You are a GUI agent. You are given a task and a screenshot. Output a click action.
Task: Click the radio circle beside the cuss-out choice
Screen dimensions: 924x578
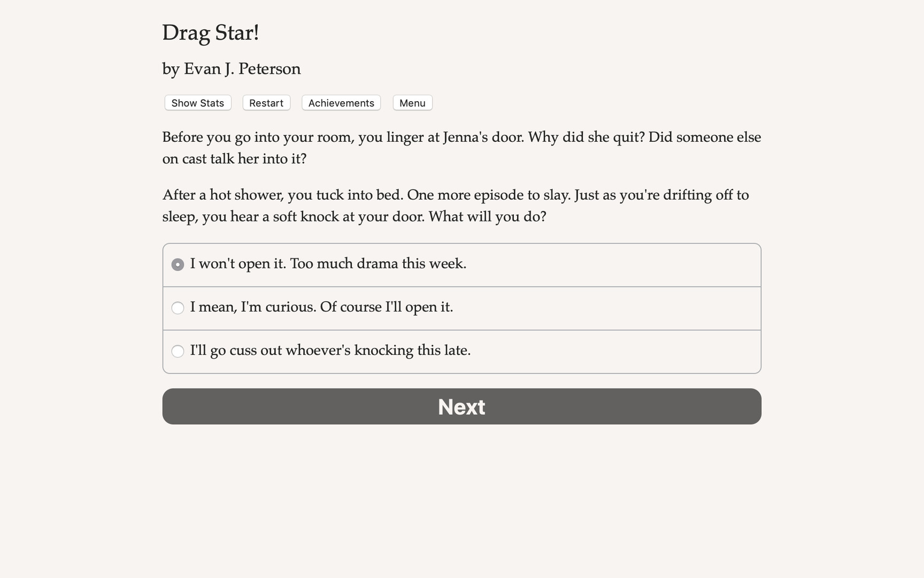(x=177, y=351)
